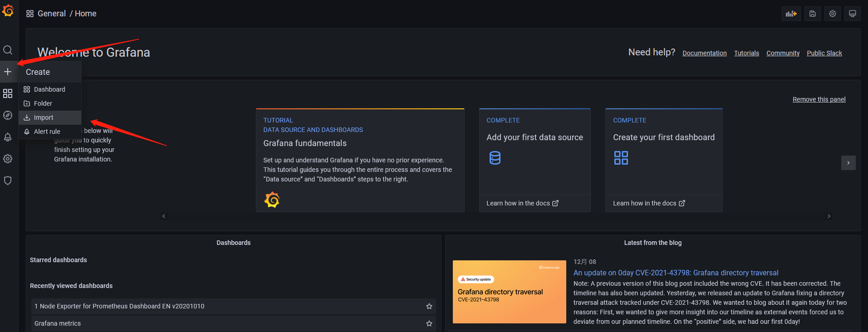
Task: Open the Community link
Action: coord(783,53)
